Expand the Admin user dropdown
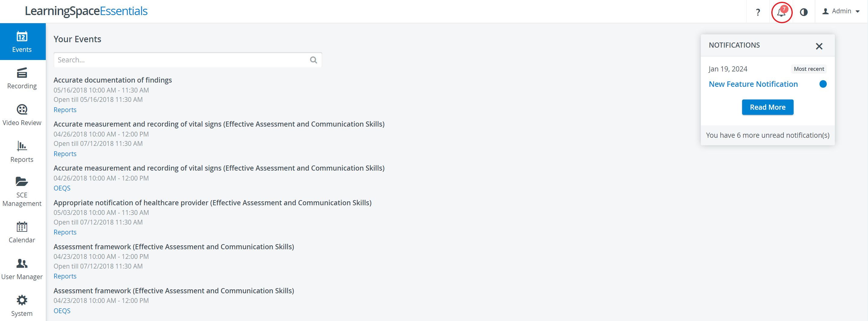 point(841,11)
